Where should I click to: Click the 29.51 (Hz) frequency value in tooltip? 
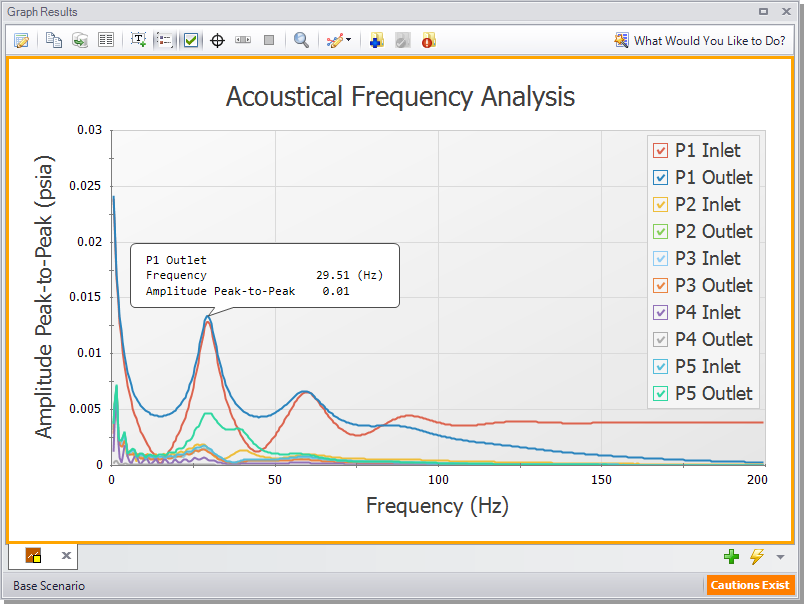[349, 275]
